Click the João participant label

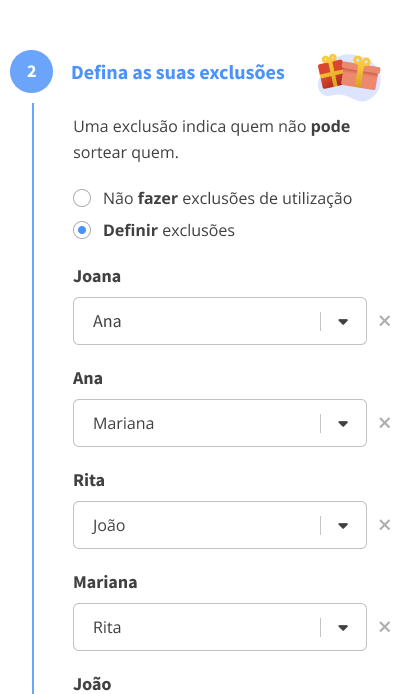92,684
